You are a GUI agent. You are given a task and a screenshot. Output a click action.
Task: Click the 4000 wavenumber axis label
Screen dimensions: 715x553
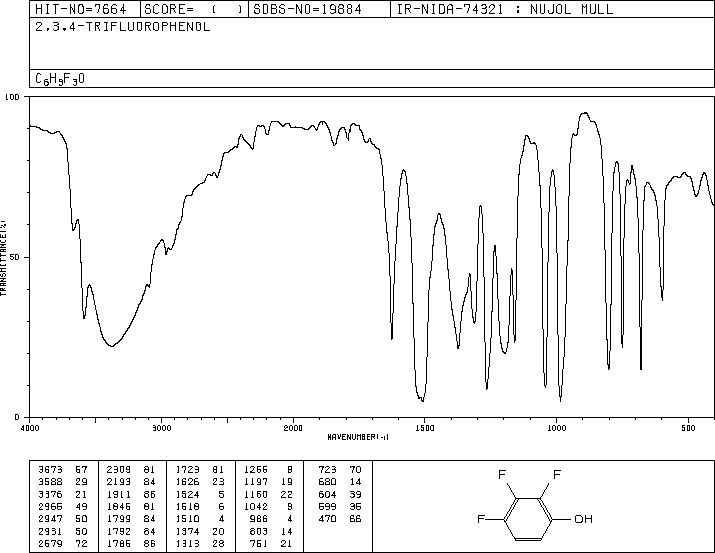tap(30, 428)
